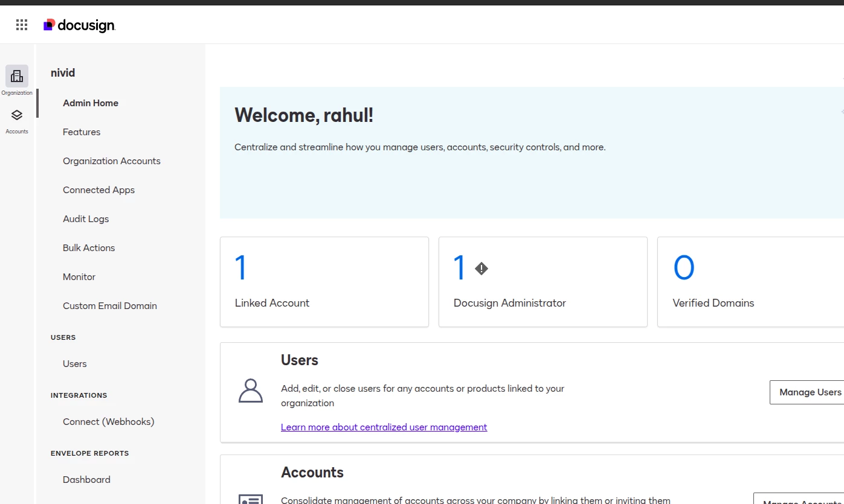Click the Linked Account count number
Screen dimensions: 844x504
point(241,268)
